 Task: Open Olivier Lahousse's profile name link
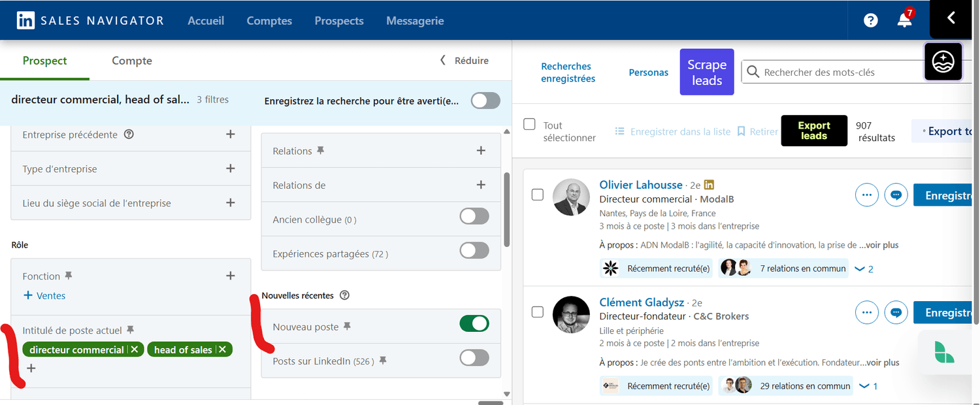point(641,185)
